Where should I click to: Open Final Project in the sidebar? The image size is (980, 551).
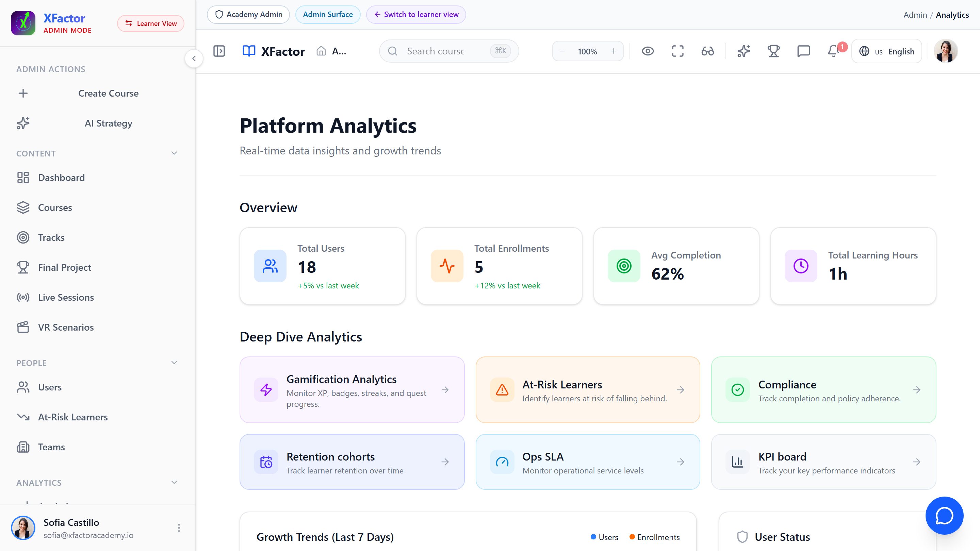coord(98,267)
